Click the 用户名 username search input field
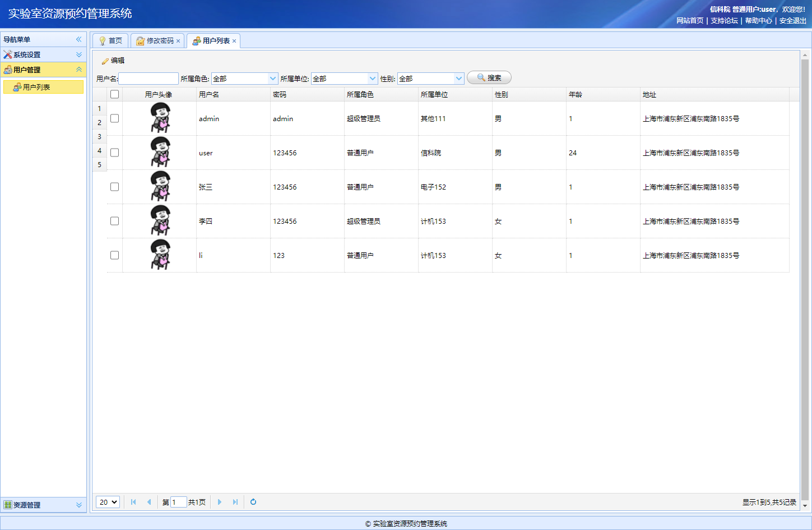Screen dimensions: 812x530 pos(149,79)
